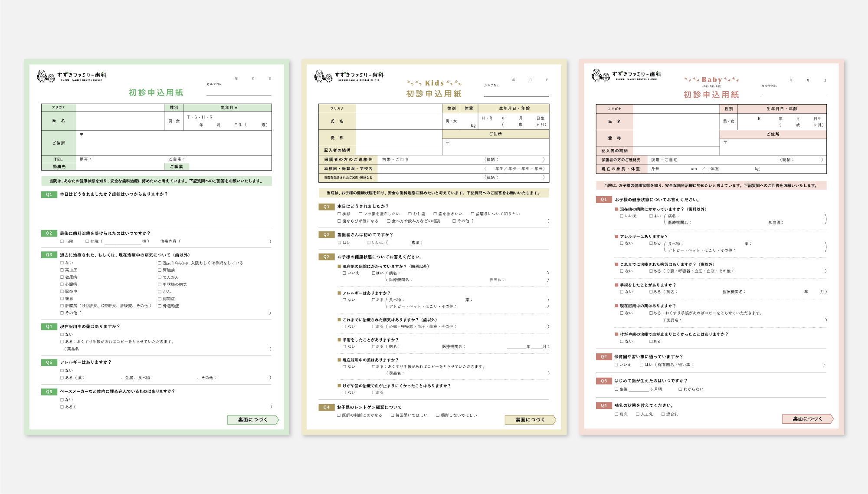Check はい under Kids Q2 歯医者さんは初めてですか
Image resolution: width=868 pixels, height=494 pixels.
[x=340, y=243]
